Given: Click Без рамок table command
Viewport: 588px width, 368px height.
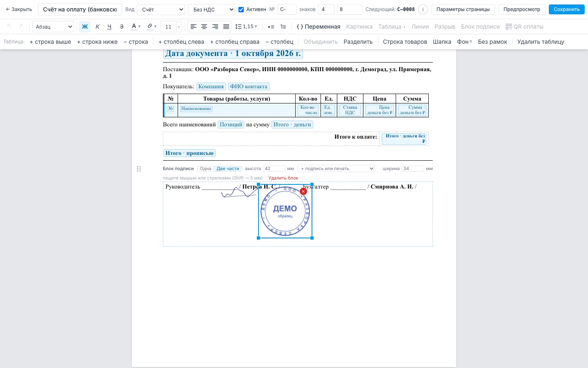Looking at the screenshot, I should [x=492, y=42].
